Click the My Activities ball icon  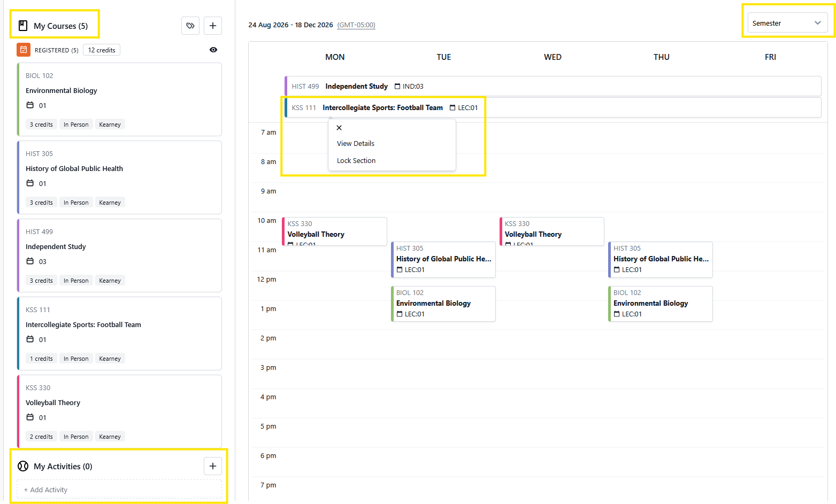pos(23,466)
